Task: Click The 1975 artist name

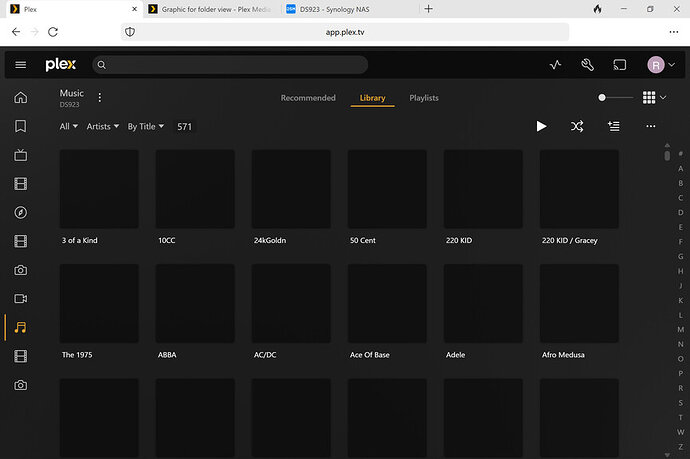Action: (77, 355)
